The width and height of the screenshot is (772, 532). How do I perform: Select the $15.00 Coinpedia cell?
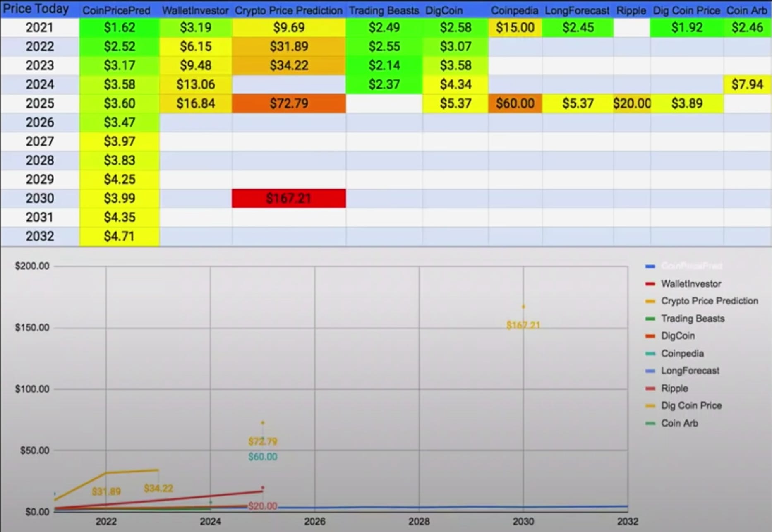coord(515,27)
